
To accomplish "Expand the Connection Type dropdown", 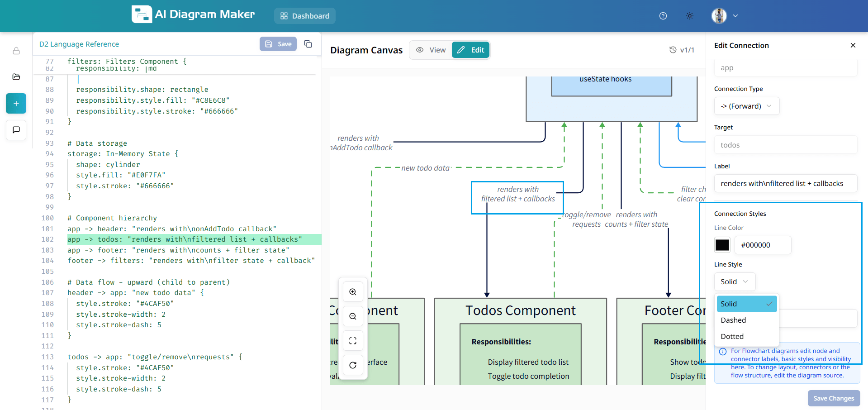I will [747, 106].
